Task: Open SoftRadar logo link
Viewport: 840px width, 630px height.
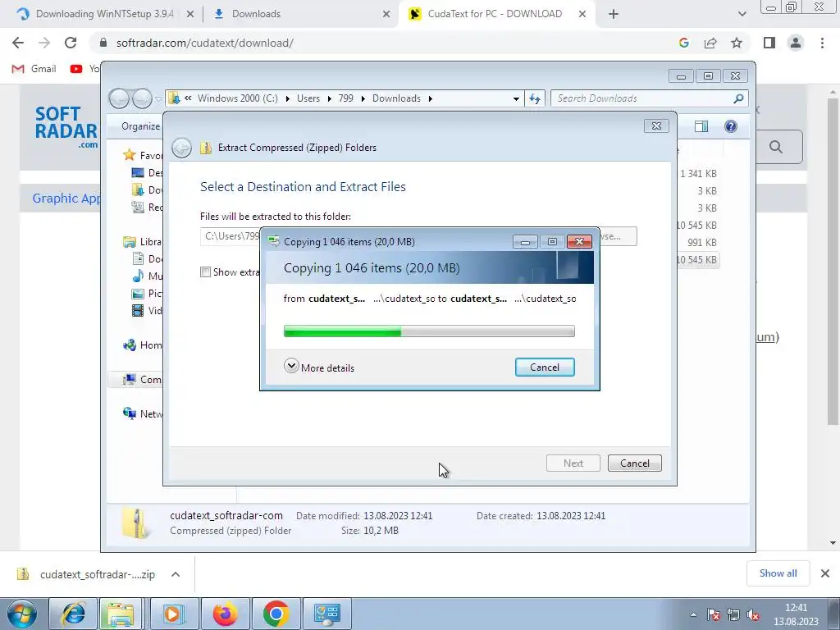Action: 66,127
